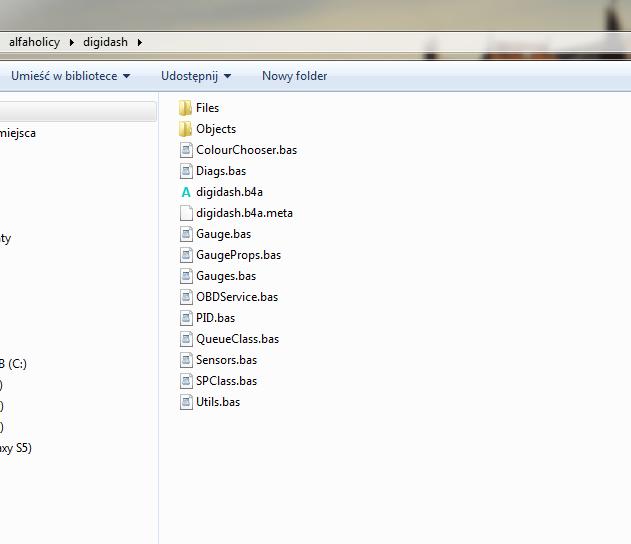
Task: Select the Files folder name
Action: tap(207, 108)
